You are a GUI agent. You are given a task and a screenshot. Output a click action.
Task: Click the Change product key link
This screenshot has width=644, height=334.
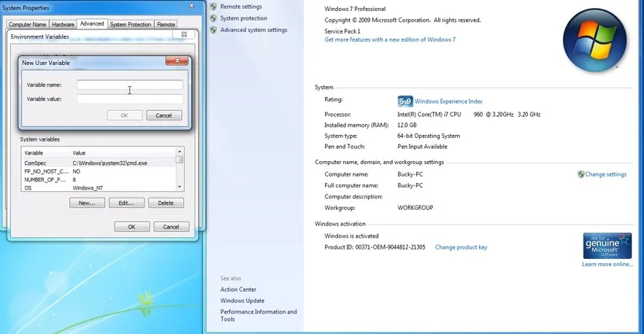coord(461,247)
